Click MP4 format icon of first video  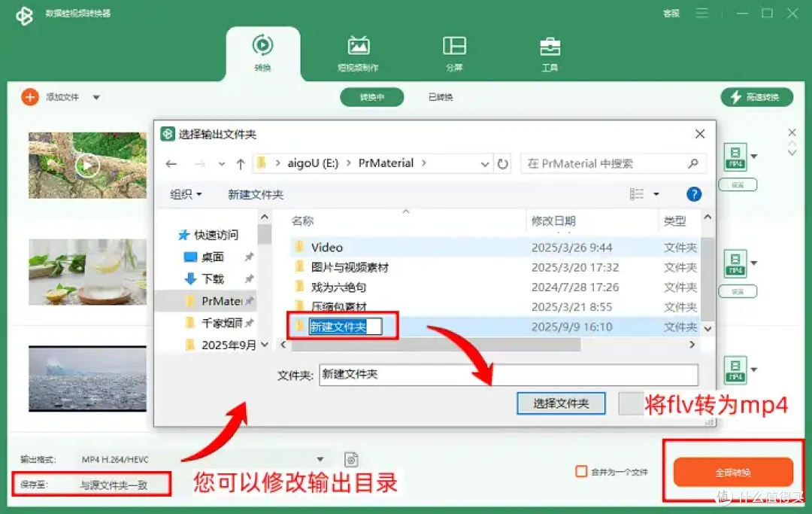[735, 157]
